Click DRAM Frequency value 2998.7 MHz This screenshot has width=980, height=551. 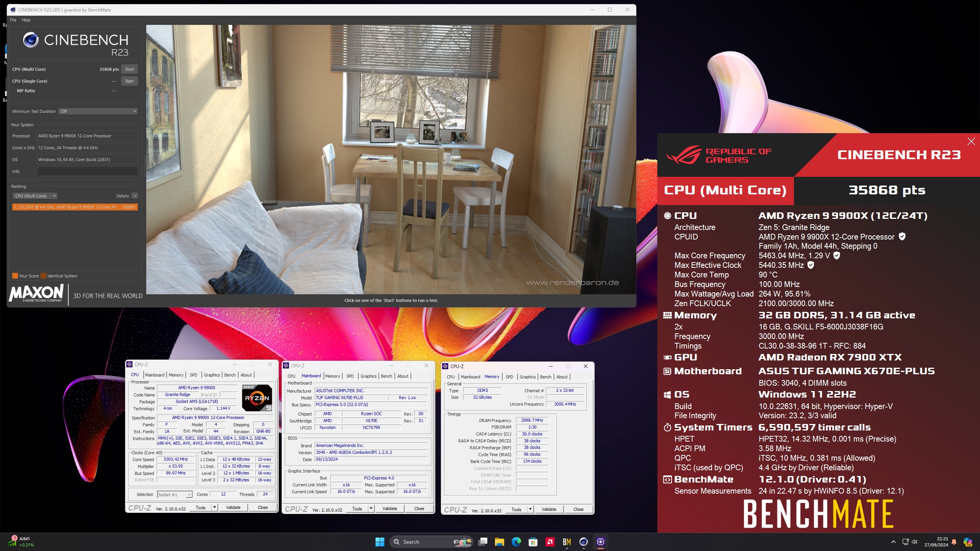(x=532, y=420)
